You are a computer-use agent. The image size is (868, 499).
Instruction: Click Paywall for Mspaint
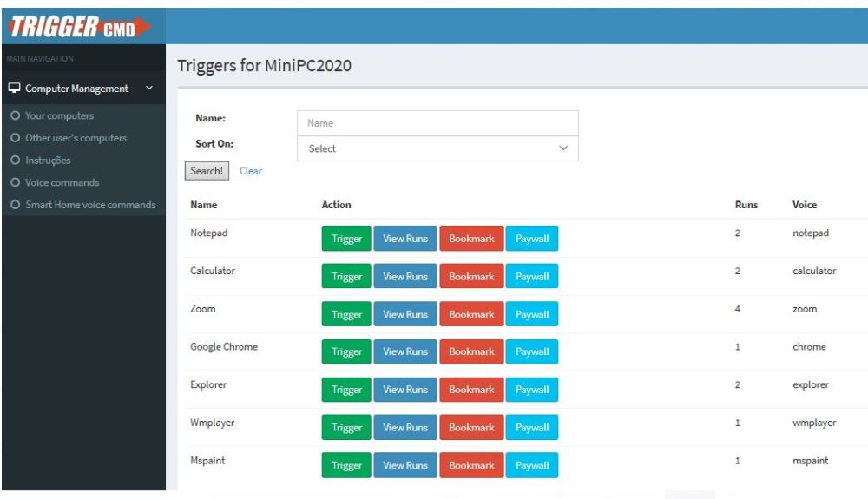tap(532, 465)
